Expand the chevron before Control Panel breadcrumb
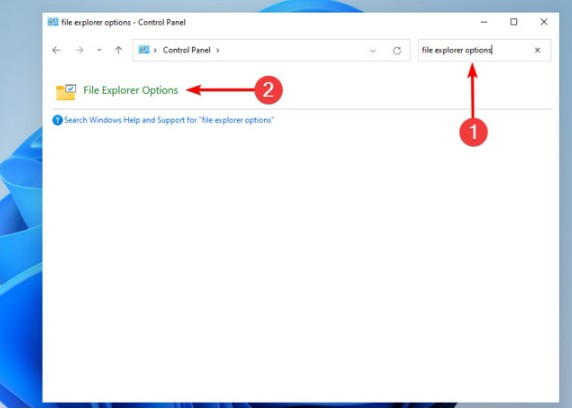This screenshot has height=409, width=572. click(155, 50)
